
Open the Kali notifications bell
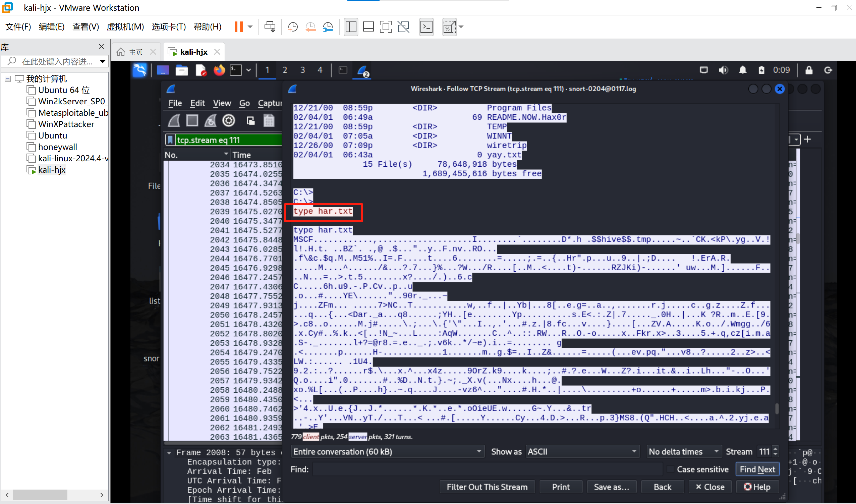point(743,70)
